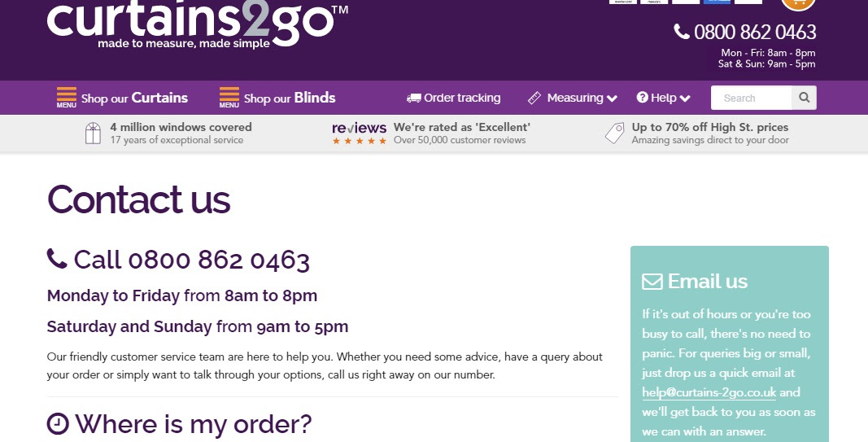This screenshot has height=442, width=868.
Task: Click 'Amazing savings direct to your door'
Action: click(710, 140)
